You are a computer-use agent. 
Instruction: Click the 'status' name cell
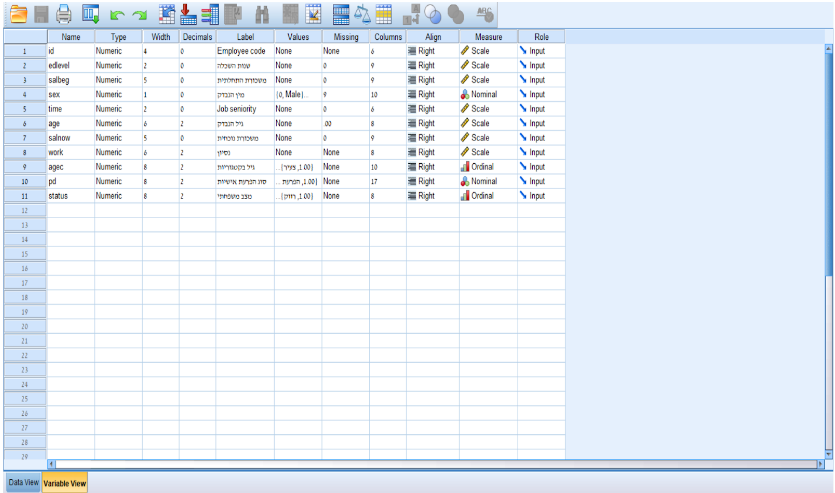pos(71,196)
